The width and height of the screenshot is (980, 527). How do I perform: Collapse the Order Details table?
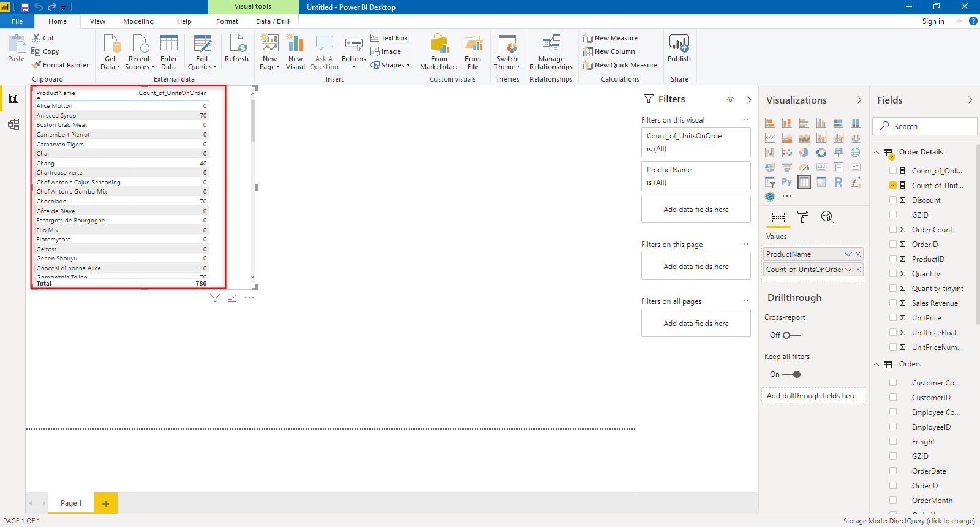tap(876, 153)
